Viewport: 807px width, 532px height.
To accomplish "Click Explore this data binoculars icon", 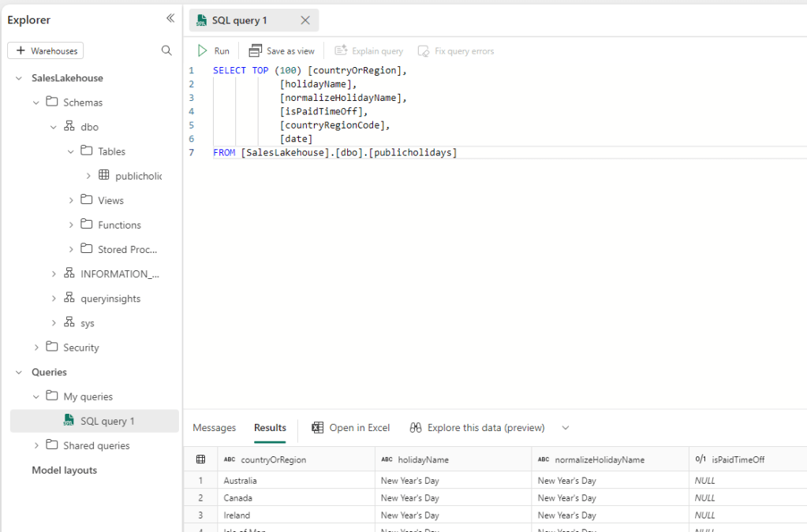I will [x=416, y=427].
